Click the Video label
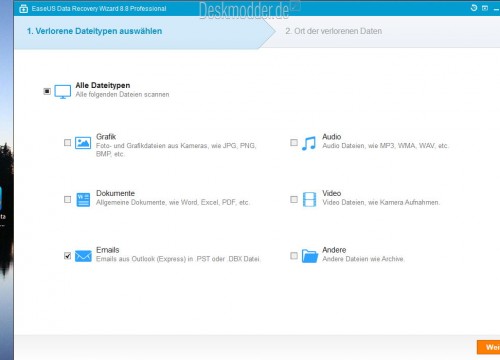 click(332, 193)
